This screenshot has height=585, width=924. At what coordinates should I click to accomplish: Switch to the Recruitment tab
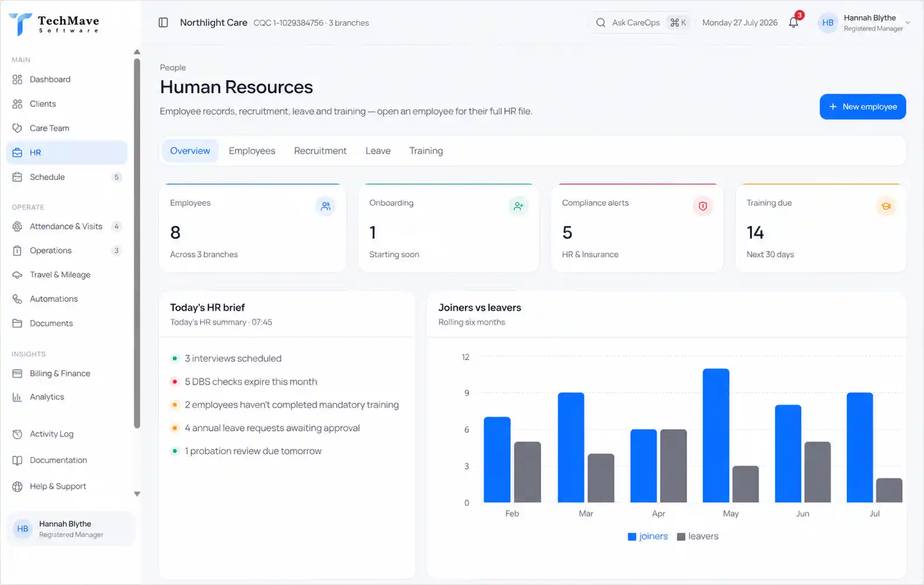tap(320, 151)
